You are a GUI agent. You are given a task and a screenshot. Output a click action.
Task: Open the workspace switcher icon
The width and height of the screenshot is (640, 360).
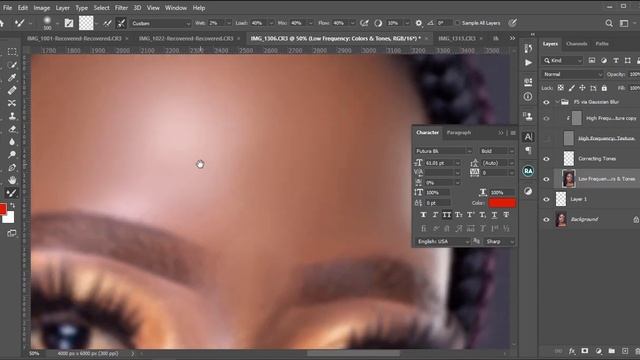[x=624, y=23]
